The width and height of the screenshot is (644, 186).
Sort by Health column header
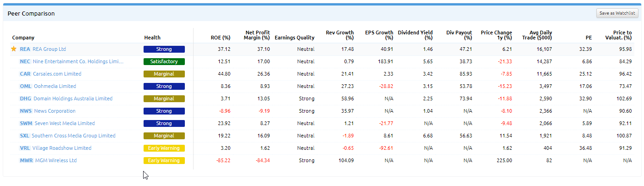pos(152,38)
